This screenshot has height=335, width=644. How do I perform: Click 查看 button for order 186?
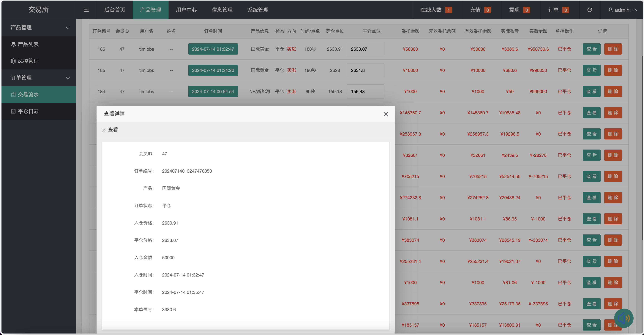(x=591, y=49)
